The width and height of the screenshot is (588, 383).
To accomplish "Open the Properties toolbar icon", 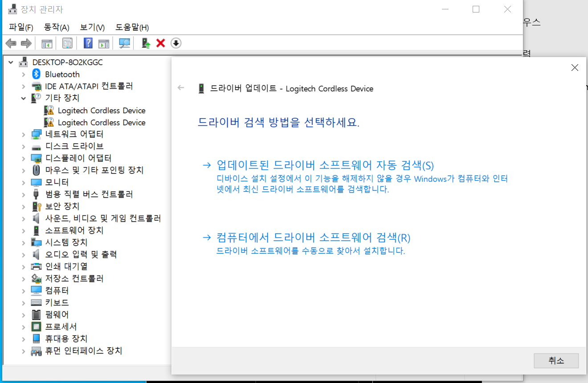I will click(67, 43).
